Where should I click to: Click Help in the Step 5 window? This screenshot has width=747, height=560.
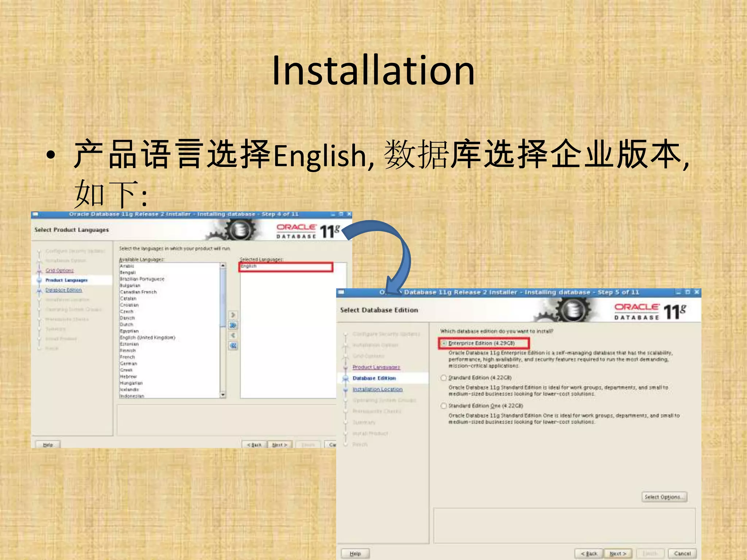click(355, 553)
